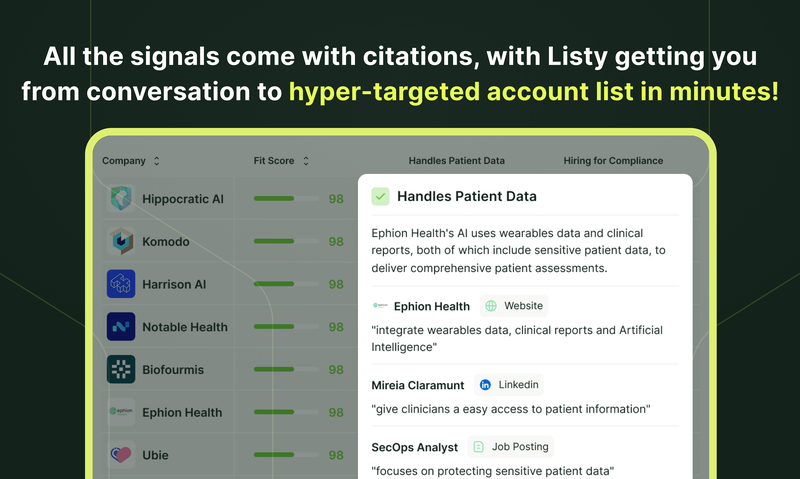
Task: Click the 98 score for Hippocratic AI
Action: tap(336, 199)
